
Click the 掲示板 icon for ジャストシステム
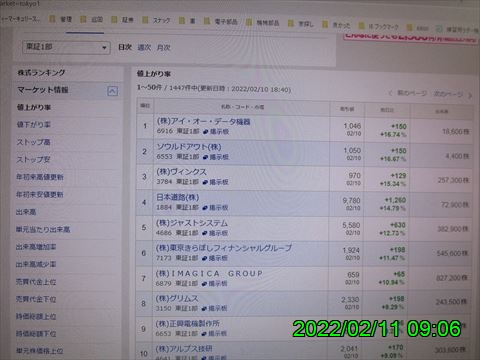point(205,233)
